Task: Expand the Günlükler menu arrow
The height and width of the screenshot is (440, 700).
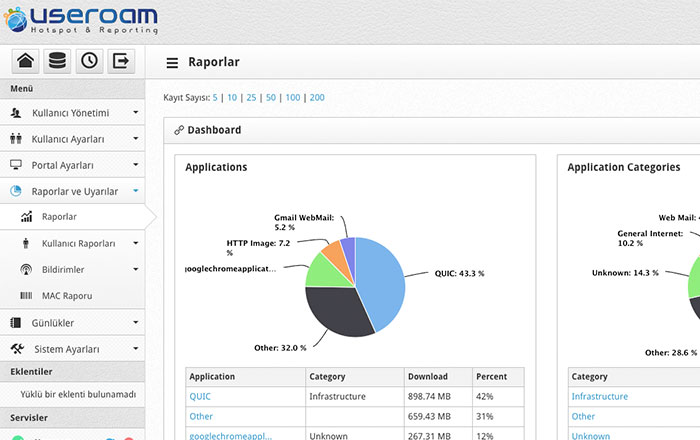Action: [136, 322]
